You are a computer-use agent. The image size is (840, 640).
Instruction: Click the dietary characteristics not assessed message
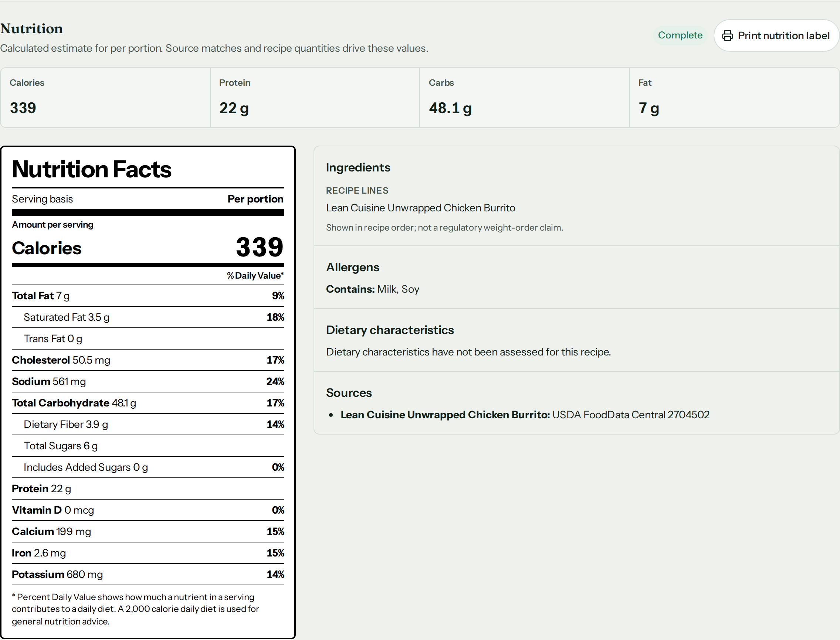point(468,352)
